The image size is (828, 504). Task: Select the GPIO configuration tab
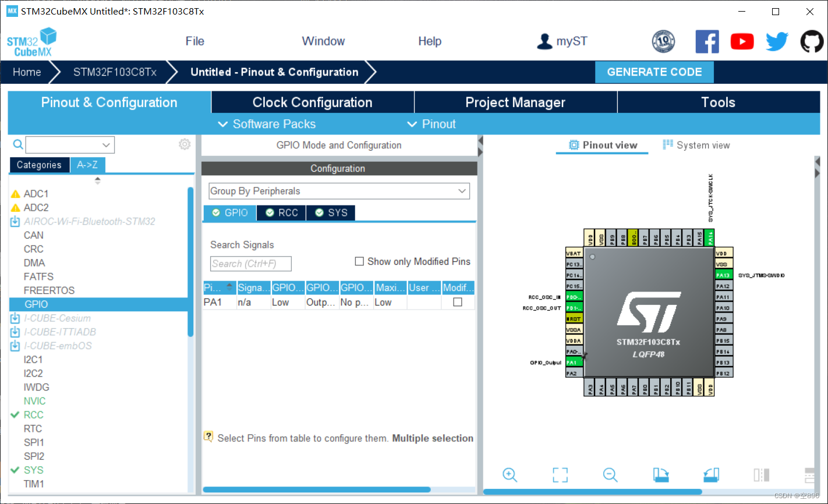230,213
